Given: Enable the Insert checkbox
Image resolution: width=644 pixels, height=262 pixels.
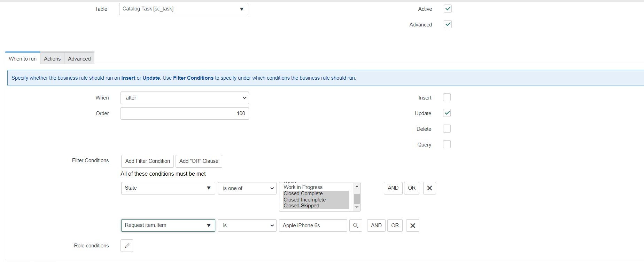Looking at the screenshot, I should 447,97.
